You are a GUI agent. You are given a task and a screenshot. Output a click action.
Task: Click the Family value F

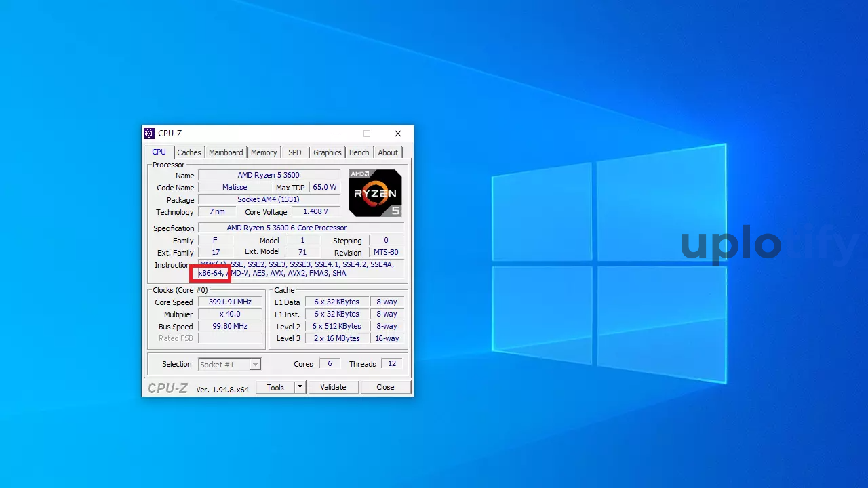[x=216, y=240]
